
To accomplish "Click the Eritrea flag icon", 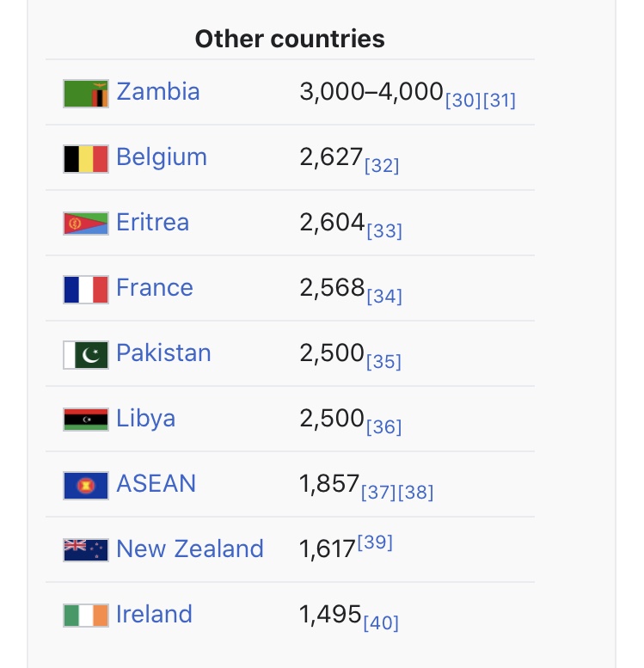I will coord(86,224).
